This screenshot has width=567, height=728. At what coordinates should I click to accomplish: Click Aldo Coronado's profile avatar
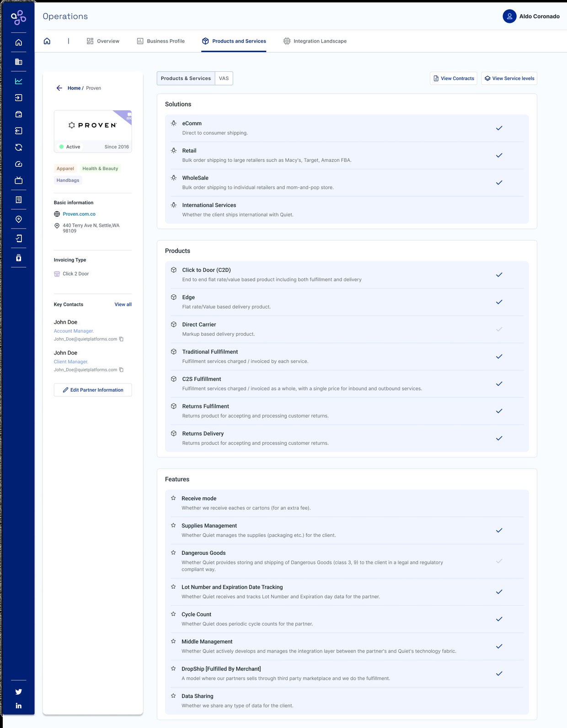point(509,16)
